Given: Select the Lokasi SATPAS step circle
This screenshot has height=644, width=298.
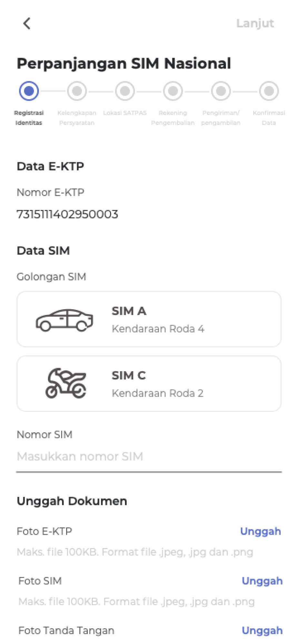Looking at the screenshot, I should click(x=125, y=91).
